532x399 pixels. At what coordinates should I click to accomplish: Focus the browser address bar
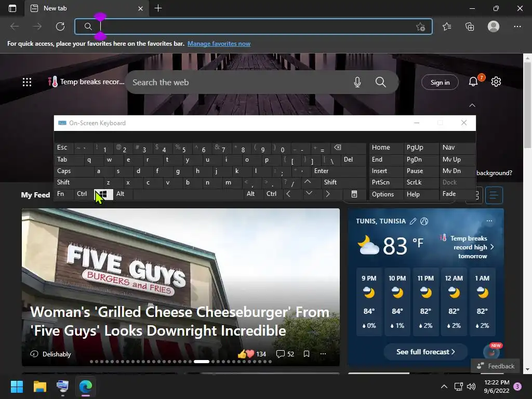point(253,26)
